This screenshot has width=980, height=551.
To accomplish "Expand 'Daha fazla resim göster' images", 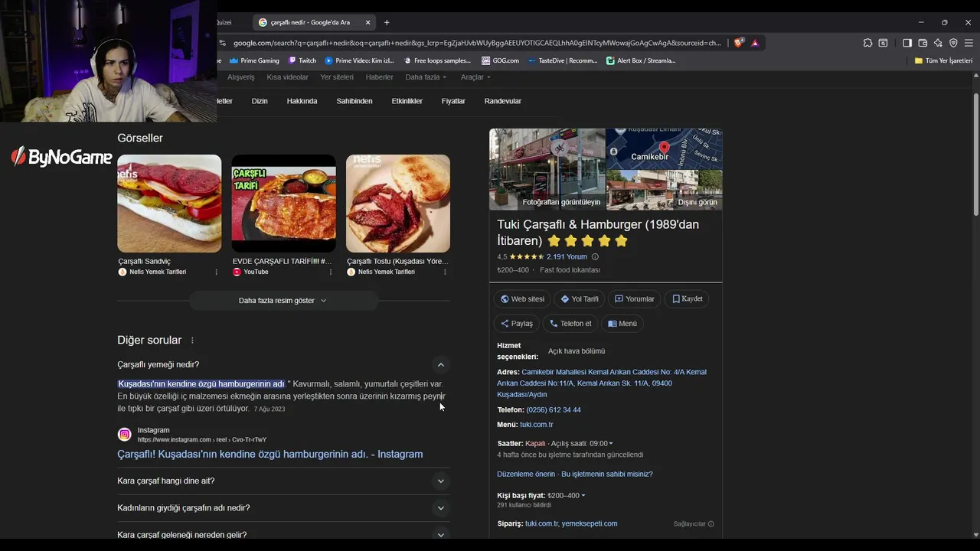I will (283, 301).
